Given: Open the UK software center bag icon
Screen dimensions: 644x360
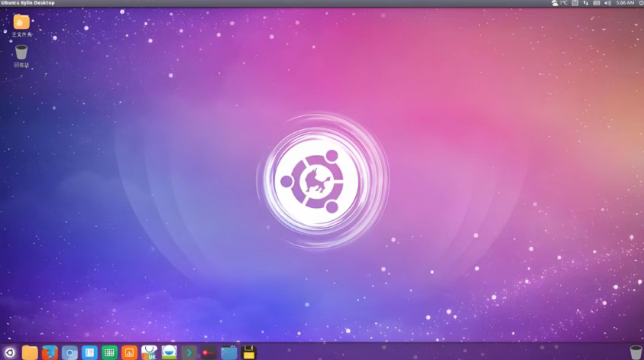Looking at the screenshot, I should click(149, 352).
